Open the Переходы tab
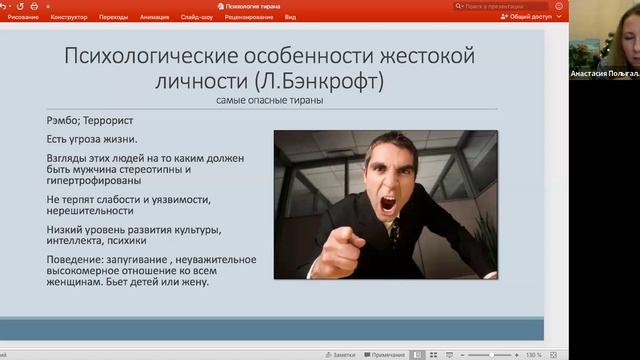640x360 pixels. (x=113, y=17)
